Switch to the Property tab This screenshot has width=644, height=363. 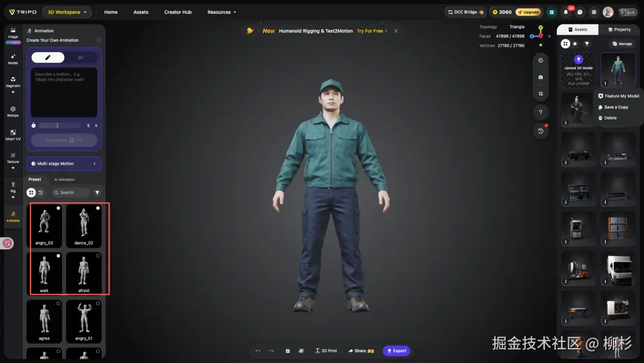619,30
